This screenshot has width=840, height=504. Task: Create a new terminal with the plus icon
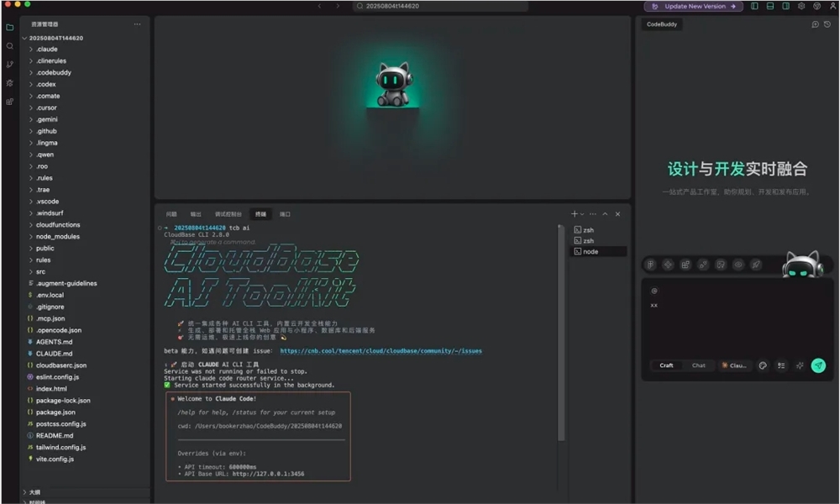pyautogui.click(x=573, y=214)
